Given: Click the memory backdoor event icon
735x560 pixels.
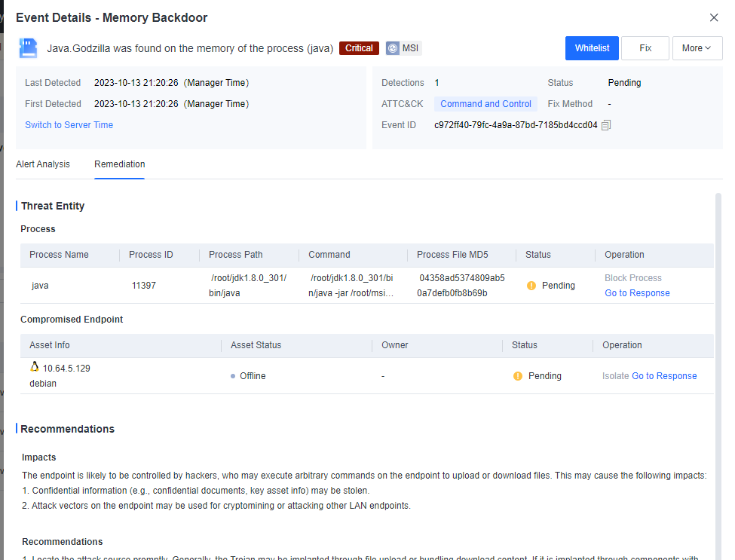Looking at the screenshot, I should point(29,48).
